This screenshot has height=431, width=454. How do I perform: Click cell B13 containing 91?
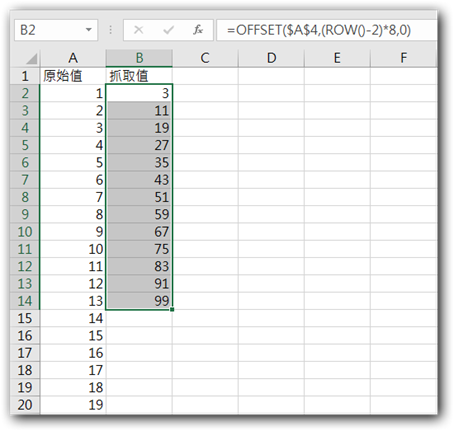[139, 284]
